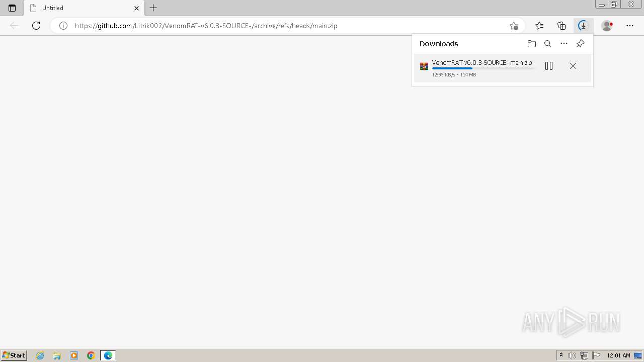The width and height of the screenshot is (644, 362).
Task: Click the github.com address bar URL
Action: point(206,26)
